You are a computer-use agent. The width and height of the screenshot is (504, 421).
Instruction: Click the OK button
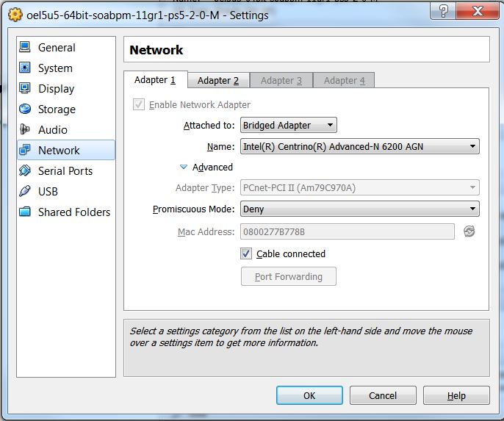tap(309, 395)
